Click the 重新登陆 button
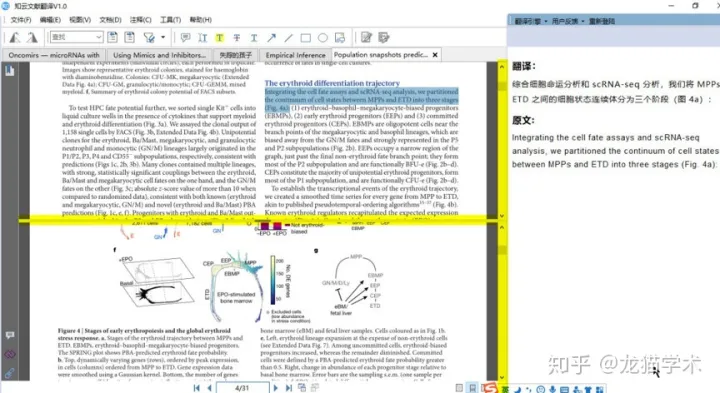The height and width of the screenshot is (393, 720). (602, 21)
